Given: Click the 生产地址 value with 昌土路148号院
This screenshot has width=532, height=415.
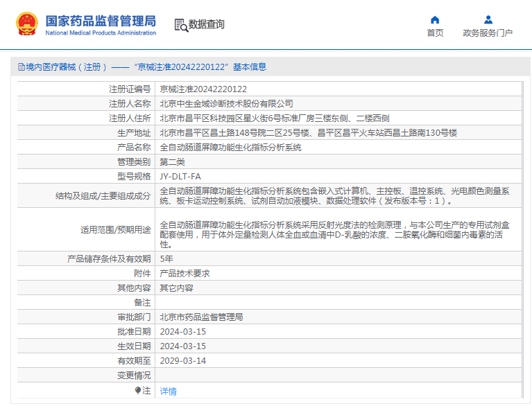Looking at the screenshot, I should [x=309, y=133].
